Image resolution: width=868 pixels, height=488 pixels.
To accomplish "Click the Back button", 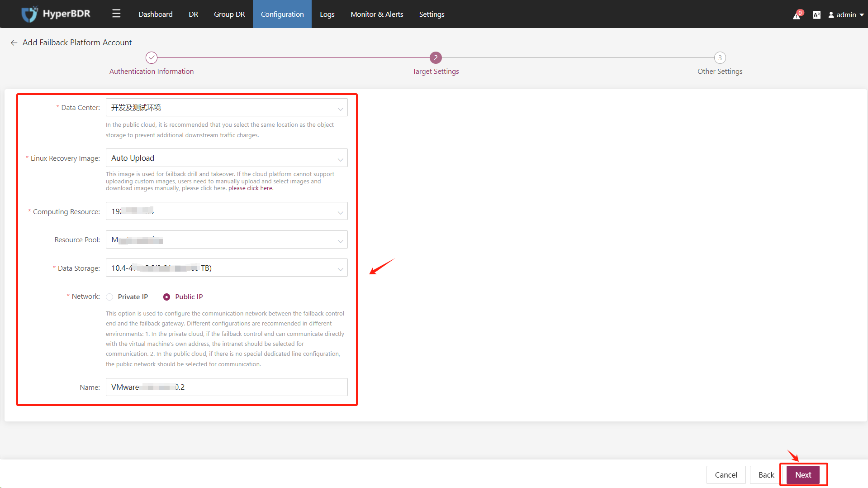I will pos(766,475).
